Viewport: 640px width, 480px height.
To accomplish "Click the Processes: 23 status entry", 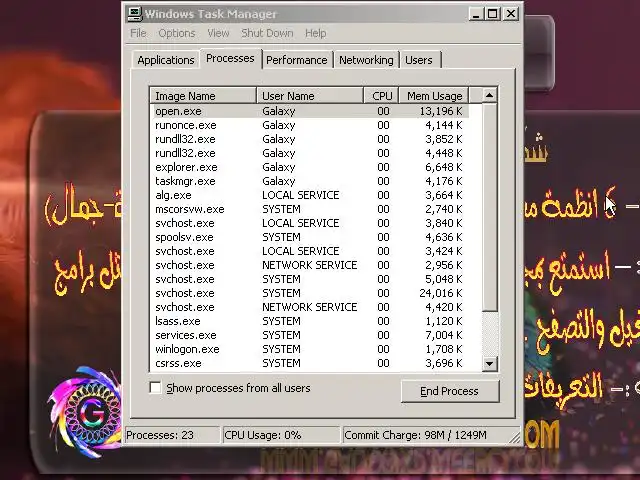I will [x=171, y=435].
